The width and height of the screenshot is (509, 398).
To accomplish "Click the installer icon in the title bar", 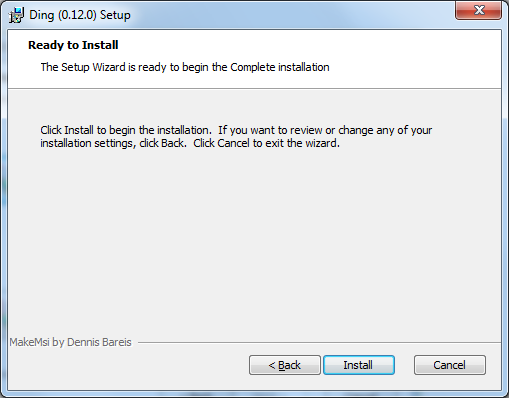I will tap(16, 15).
